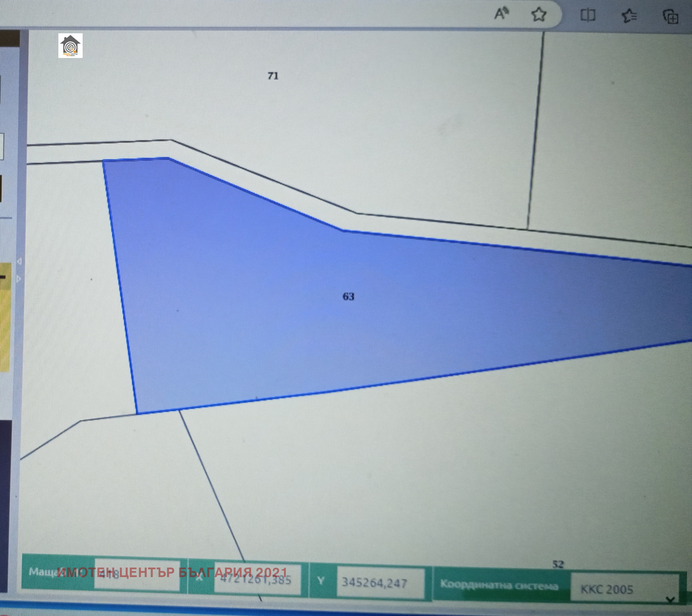Screen dimensions: 692x616
Task: Click the lower panel expand arrow on left splitter
Action: [19, 279]
